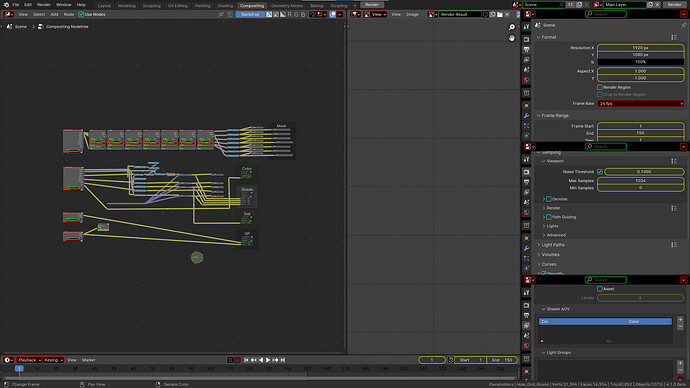Select Render Result image field
The image size is (690, 388).
pos(460,15)
